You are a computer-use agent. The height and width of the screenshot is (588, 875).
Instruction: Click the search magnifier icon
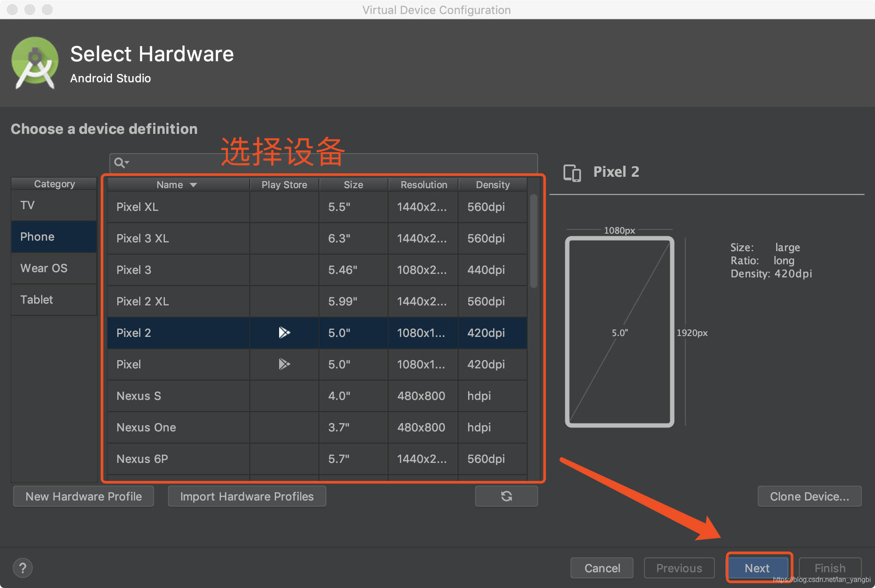121,163
